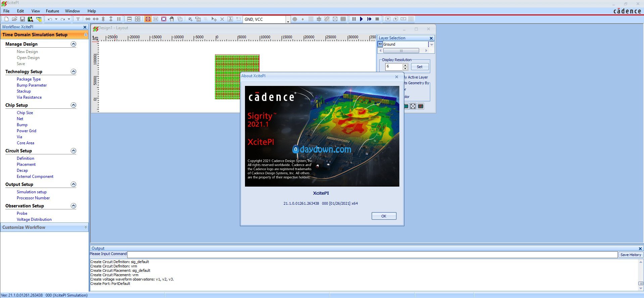Click the layer list horizontal scrollbar thumb
Image resolution: width=644 pixels, height=298 pixels.
[x=401, y=51]
